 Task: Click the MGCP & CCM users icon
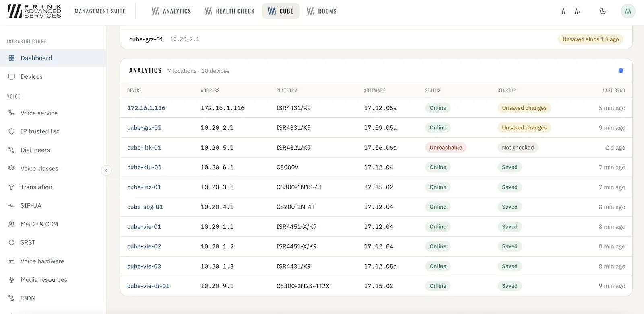point(12,224)
